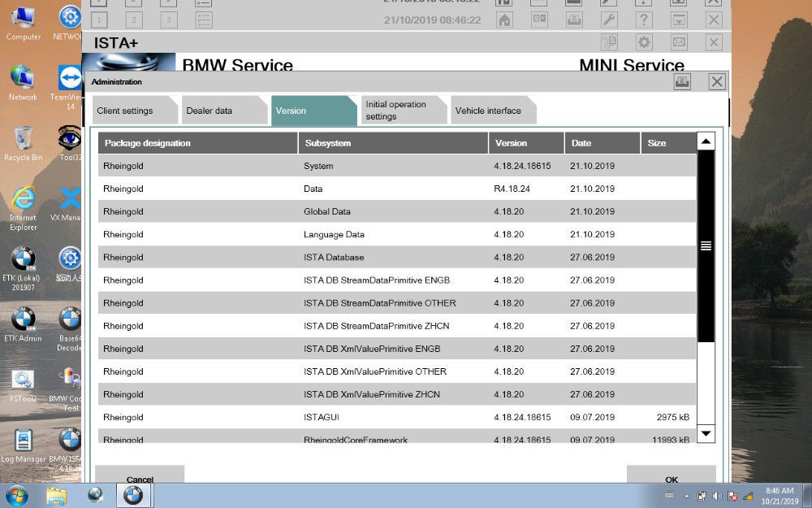Image resolution: width=812 pixels, height=508 pixels.
Task: Select the Computer desktop icon
Action: point(24,24)
